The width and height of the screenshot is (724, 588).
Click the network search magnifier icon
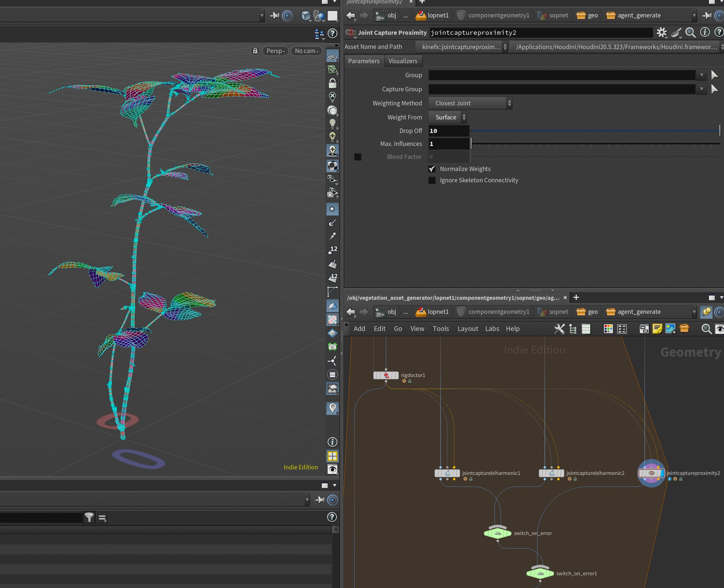click(706, 329)
